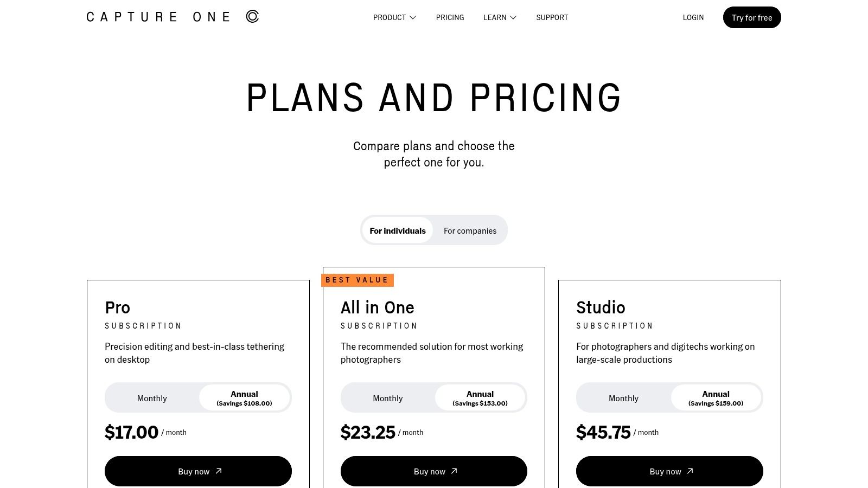Click the Capture One wordmark text
Screen dimensions: 868x488
point(158,17)
